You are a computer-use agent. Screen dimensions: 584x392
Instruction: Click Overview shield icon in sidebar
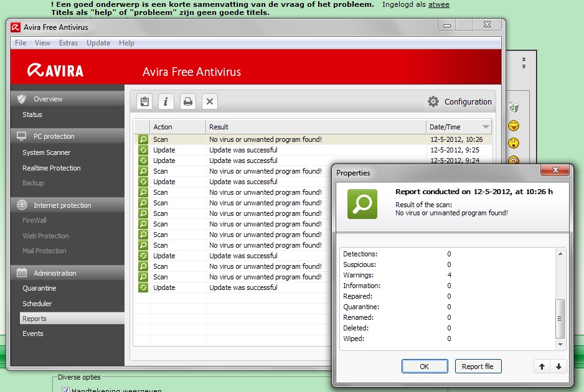click(22, 99)
